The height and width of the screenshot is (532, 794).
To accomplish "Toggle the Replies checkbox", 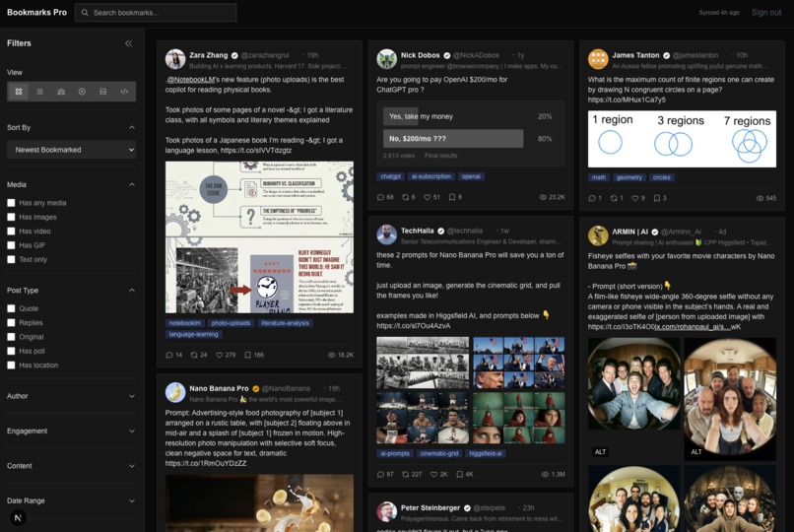I will click(11, 322).
